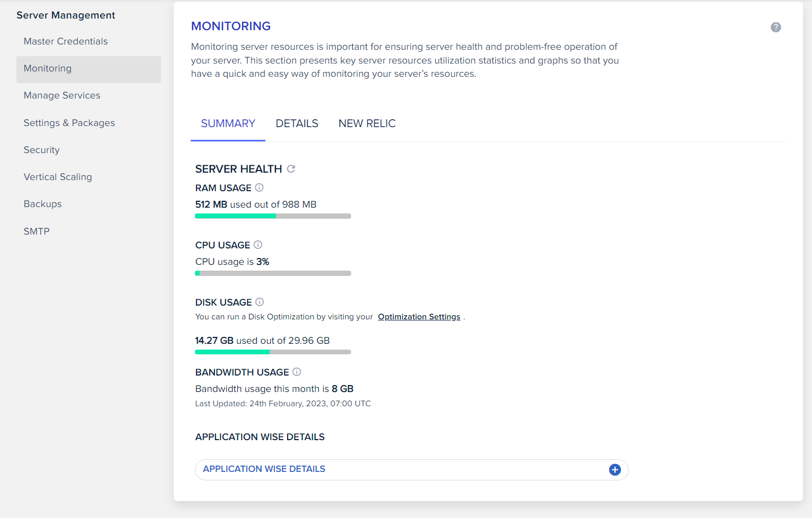Click the "512 MB used out of 988 MB" text

tap(256, 204)
